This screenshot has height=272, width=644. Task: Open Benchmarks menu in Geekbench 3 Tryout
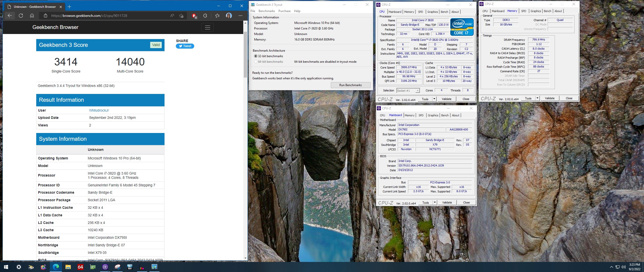[267, 11]
